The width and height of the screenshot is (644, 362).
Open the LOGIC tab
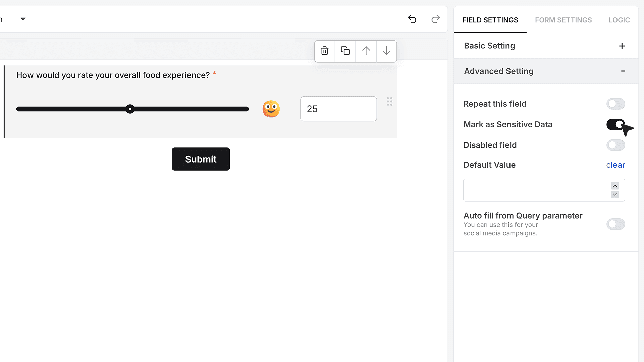pos(619,20)
